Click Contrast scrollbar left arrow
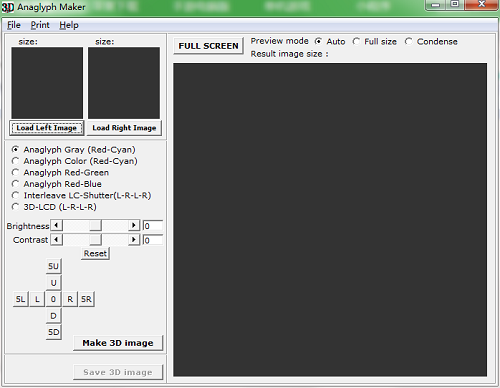Viewport: 500px width, 388px height. (56, 240)
